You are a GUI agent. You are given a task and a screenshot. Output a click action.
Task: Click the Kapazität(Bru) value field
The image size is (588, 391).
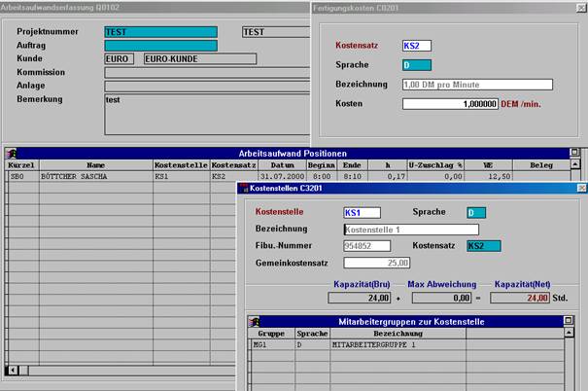pyautogui.click(x=359, y=298)
